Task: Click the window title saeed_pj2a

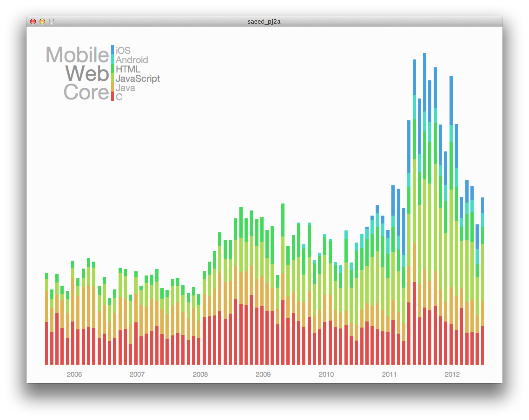Action: (264, 22)
